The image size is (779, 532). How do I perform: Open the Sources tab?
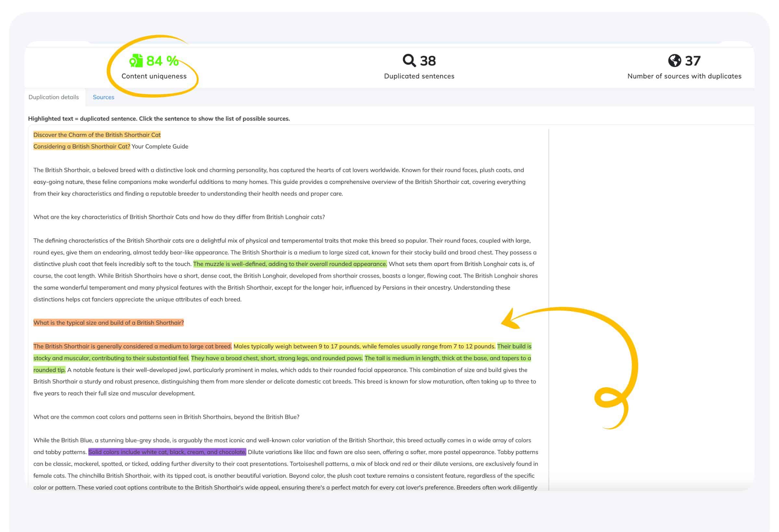pos(103,97)
